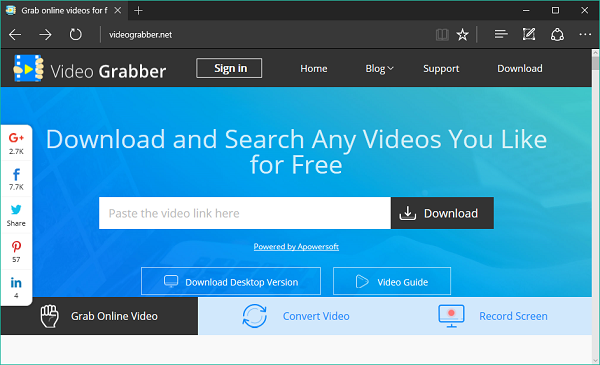Open the browser more options ellipsis
Image resolution: width=600 pixels, height=365 pixels.
(x=585, y=34)
